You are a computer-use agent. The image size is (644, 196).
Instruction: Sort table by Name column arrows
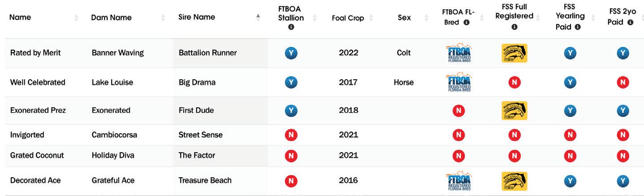(x=76, y=18)
